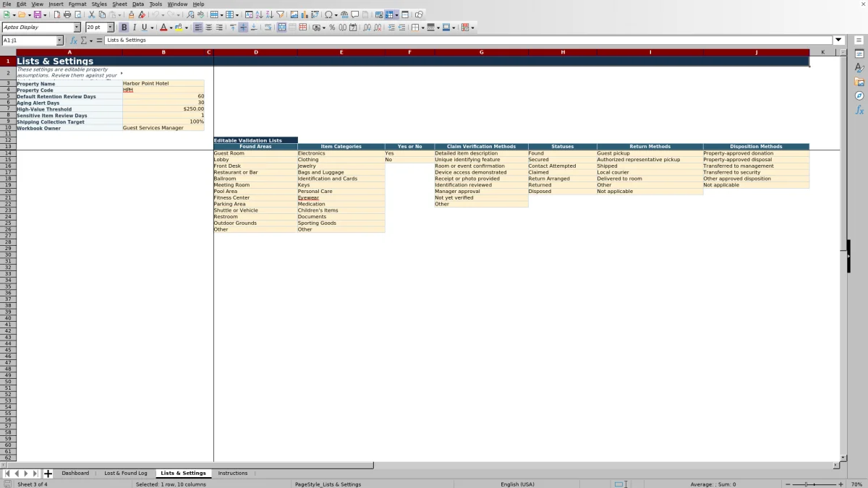Viewport: 868px width, 488px height.
Task: Open the Tools menu
Action: (x=156, y=4)
